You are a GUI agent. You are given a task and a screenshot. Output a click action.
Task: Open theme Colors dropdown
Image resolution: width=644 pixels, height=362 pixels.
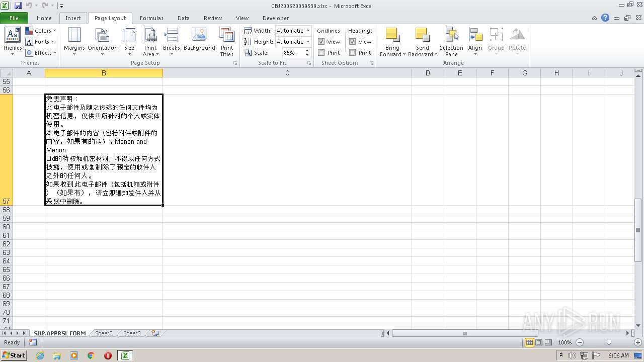pyautogui.click(x=41, y=31)
